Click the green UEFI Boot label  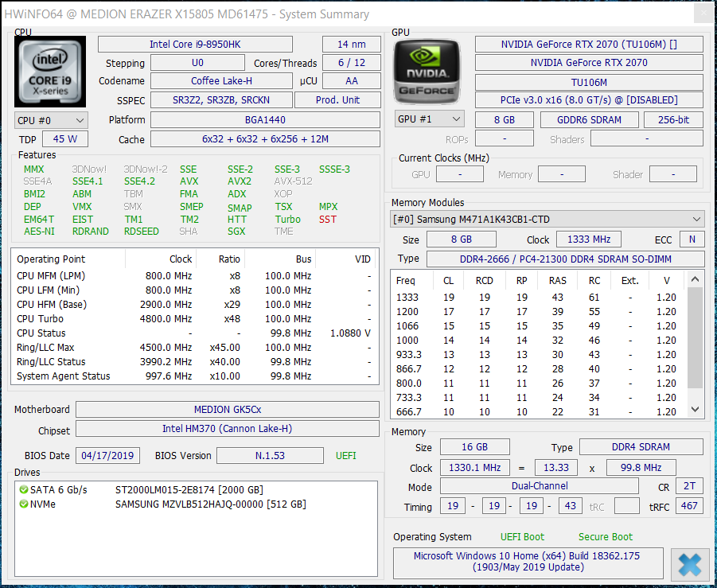pyautogui.click(x=522, y=537)
